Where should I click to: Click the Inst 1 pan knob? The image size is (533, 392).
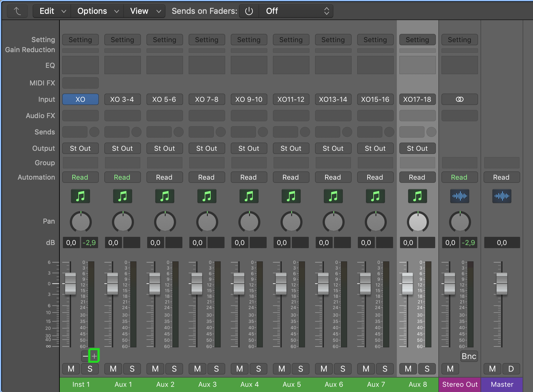(x=81, y=222)
